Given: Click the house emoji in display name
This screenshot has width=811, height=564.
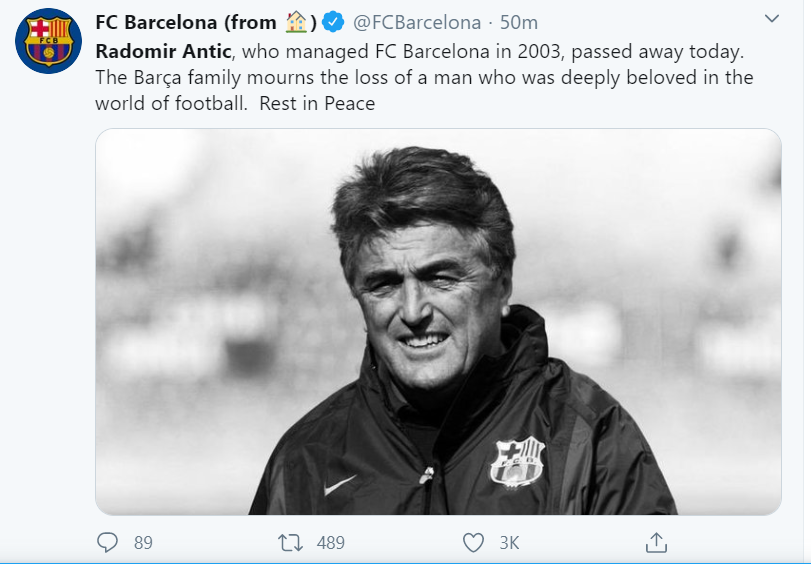Looking at the screenshot, I should pyautogui.click(x=298, y=21).
